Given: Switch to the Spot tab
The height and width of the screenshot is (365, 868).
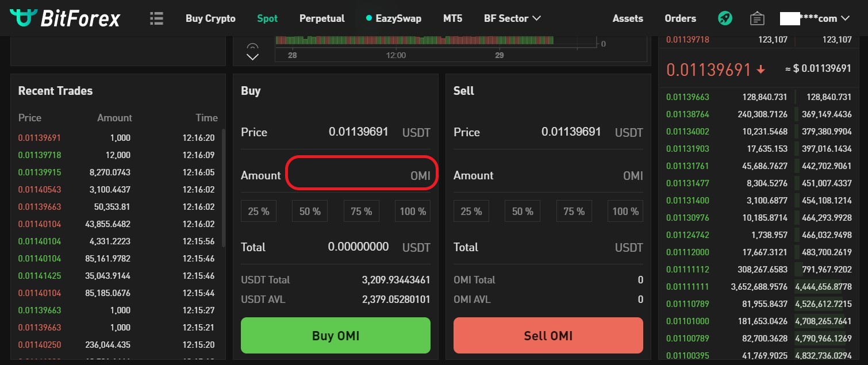Looking at the screenshot, I should click(267, 18).
